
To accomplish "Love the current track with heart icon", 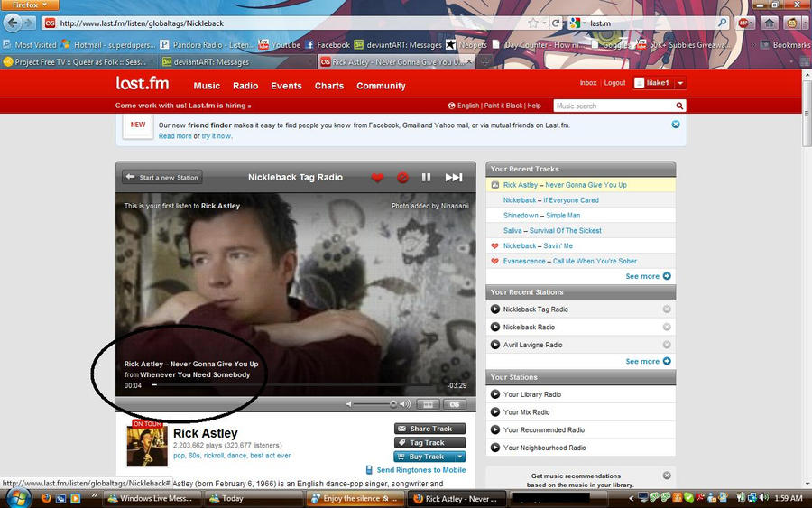I will [377, 178].
